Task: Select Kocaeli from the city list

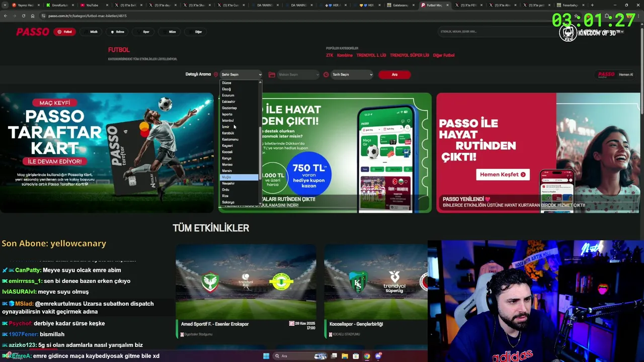Action: coord(239,152)
